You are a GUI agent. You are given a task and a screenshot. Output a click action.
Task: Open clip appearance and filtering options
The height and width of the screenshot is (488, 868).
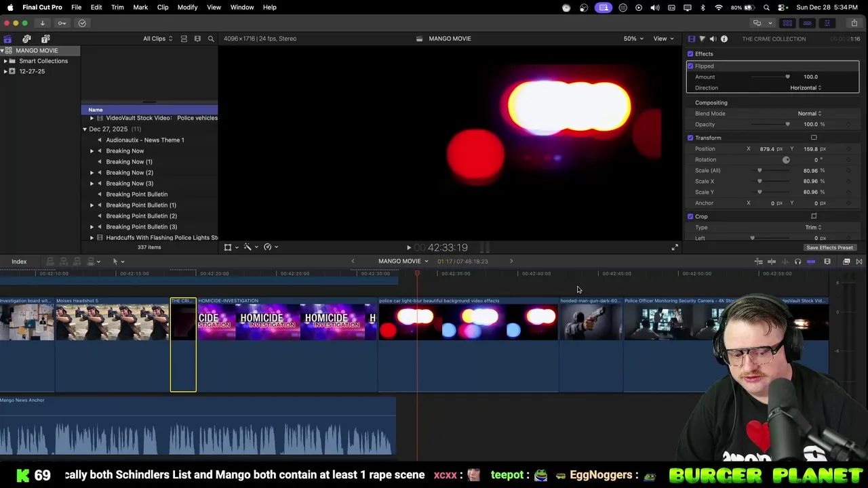point(197,39)
